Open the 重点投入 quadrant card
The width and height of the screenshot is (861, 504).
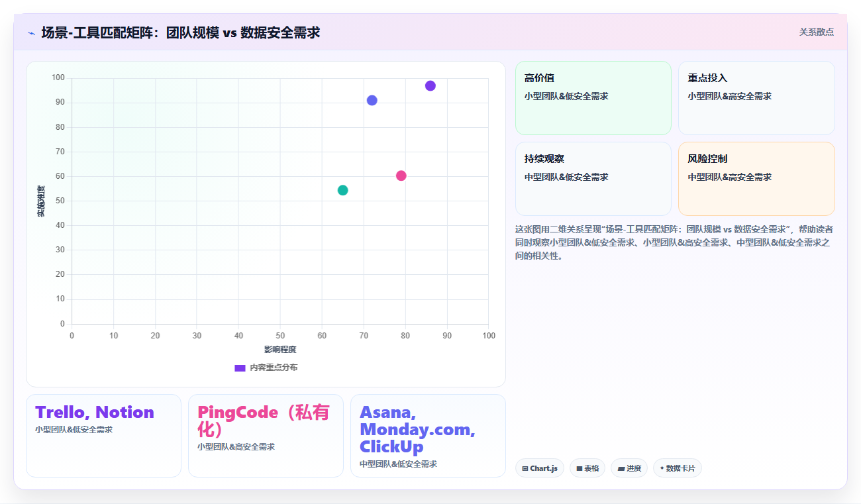pos(756,98)
